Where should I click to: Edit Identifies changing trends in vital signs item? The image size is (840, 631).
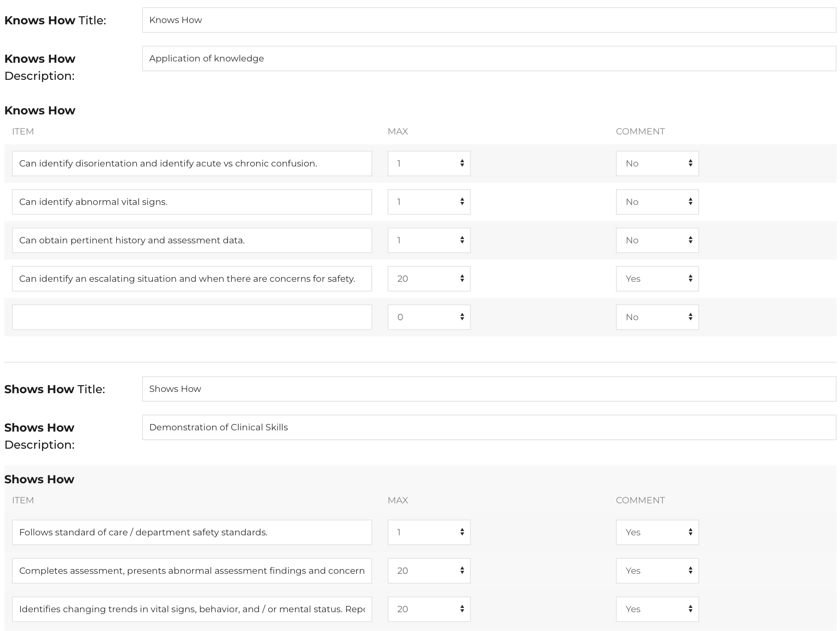[x=192, y=609]
